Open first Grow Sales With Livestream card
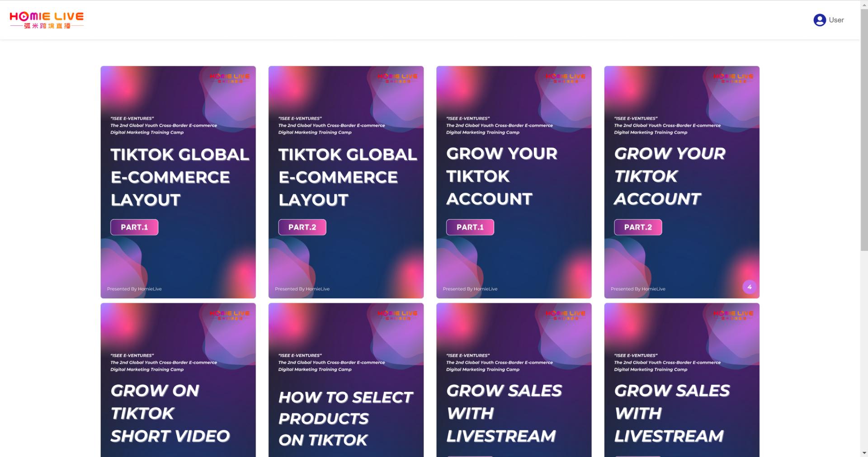Viewport: 868px width, 457px height. (x=514, y=380)
